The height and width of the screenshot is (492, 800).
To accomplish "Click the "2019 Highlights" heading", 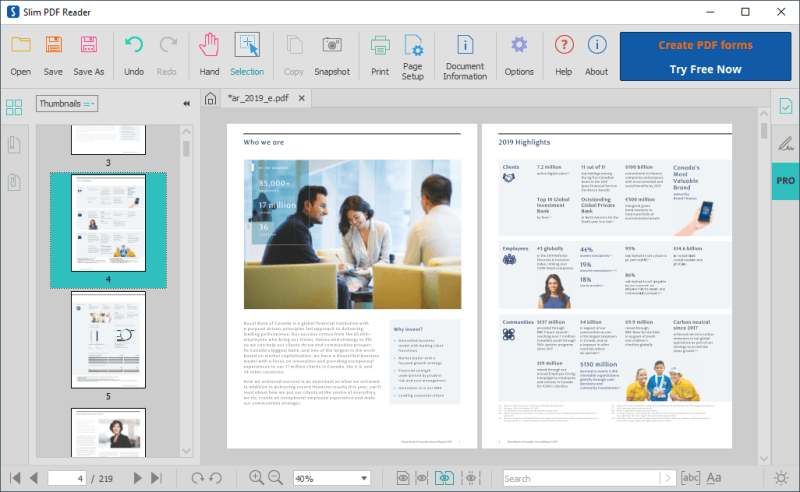I will click(524, 142).
